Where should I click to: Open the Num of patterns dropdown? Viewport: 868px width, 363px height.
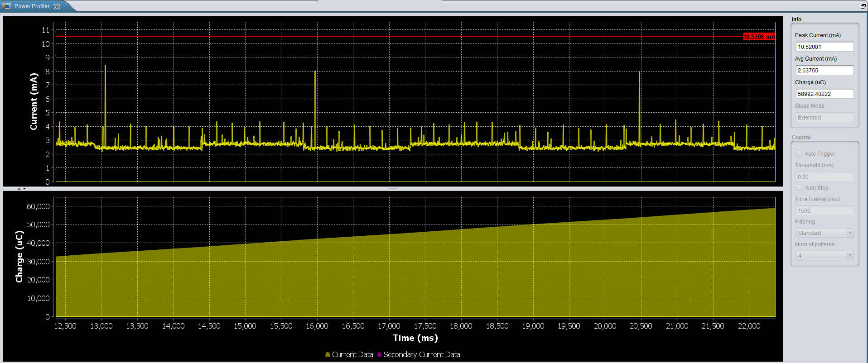point(825,255)
